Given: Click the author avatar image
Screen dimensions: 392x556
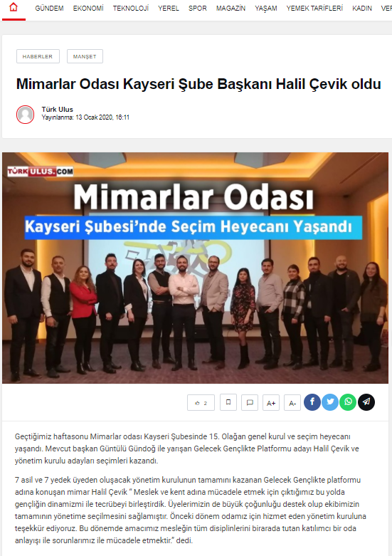Looking at the screenshot, I should (25, 115).
